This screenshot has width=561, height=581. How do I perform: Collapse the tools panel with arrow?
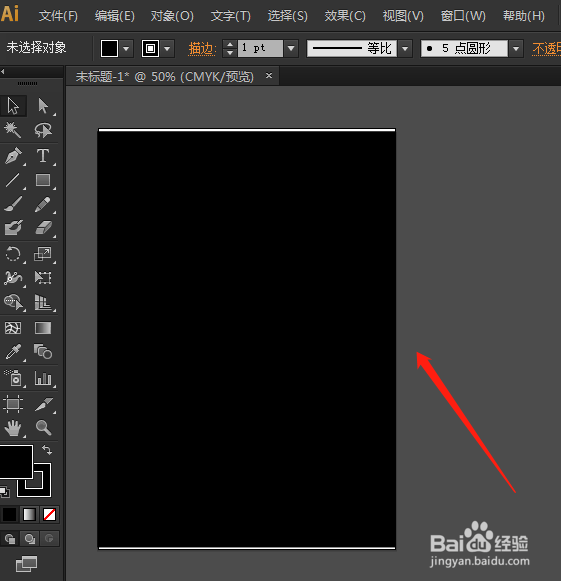point(3,72)
